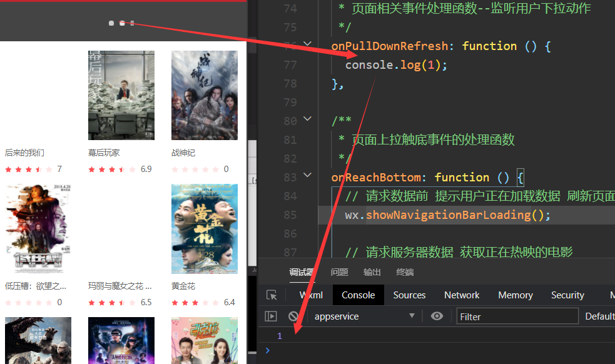The height and width of the screenshot is (364, 615).
Task: Place cursor on console.log(1) code line
Action: tap(396, 64)
